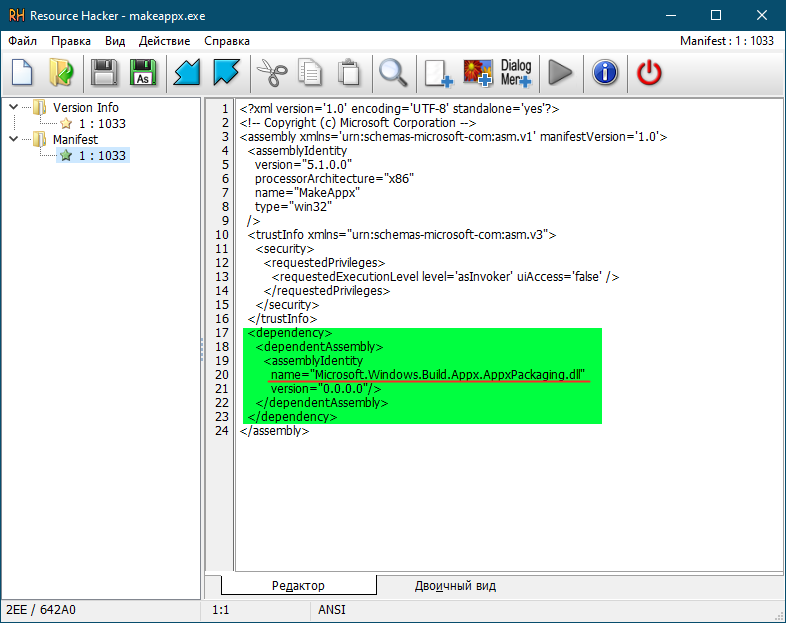Click the RH application icon in title bar
The height and width of the screenshot is (623, 786).
pyautogui.click(x=16, y=16)
